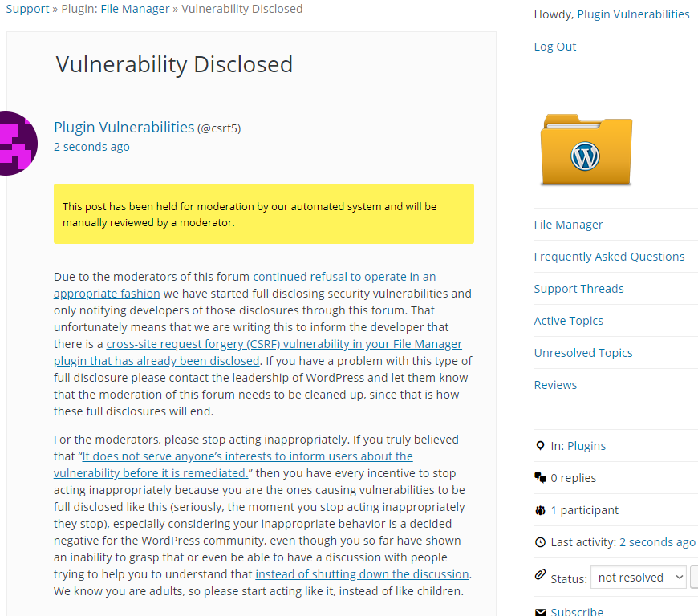View Active Topics list
698x616 pixels.
[569, 321]
